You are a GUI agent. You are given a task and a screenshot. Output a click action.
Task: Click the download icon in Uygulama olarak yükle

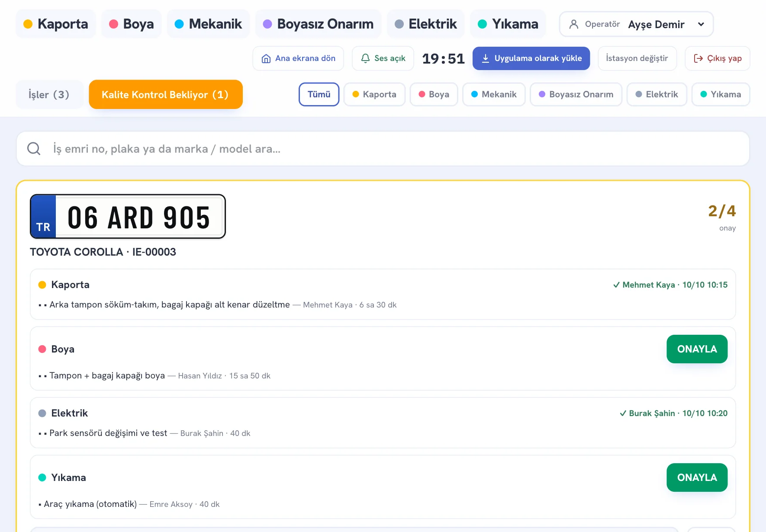point(486,58)
